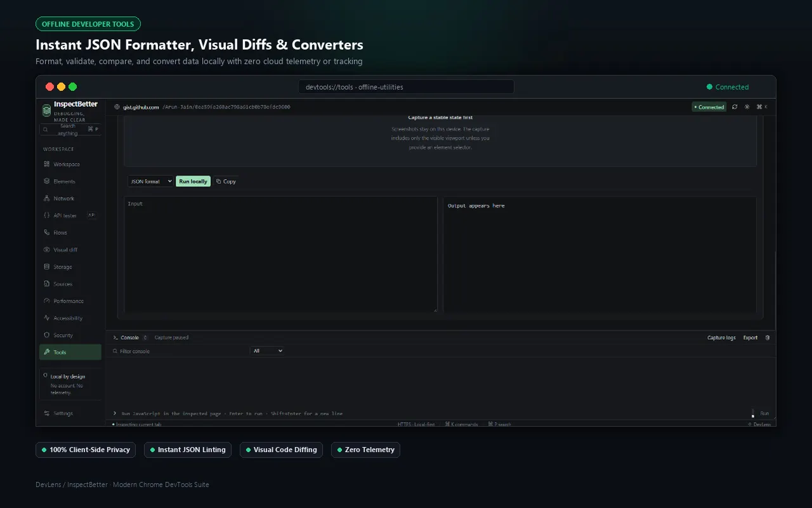Click the ⌘ K commands status entry
812x508 pixels.
pyautogui.click(x=461, y=424)
